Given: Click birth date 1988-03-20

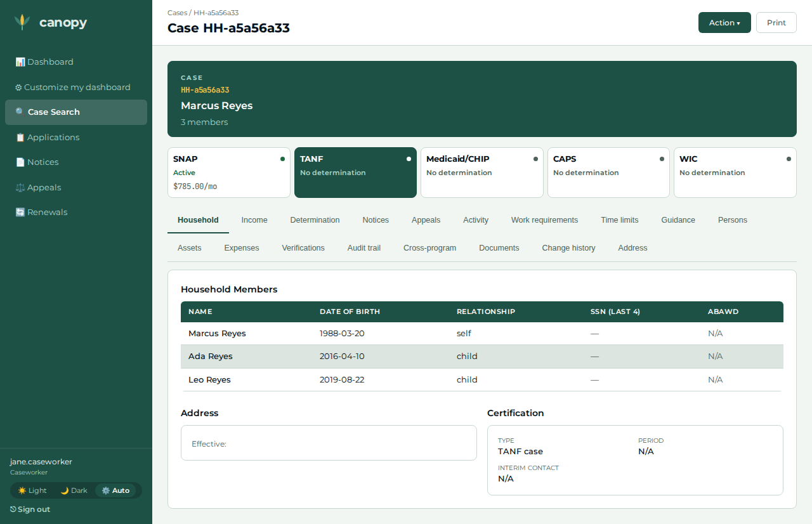Looking at the screenshot, I should pos(342,334).
